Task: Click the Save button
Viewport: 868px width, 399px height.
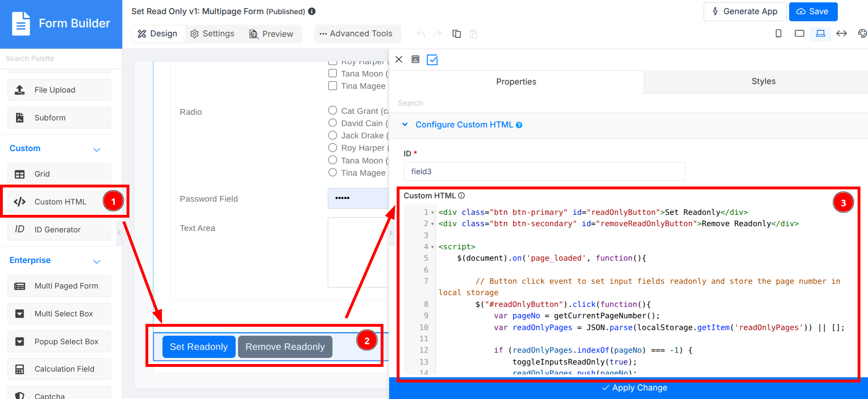Action: coord(813,11)
